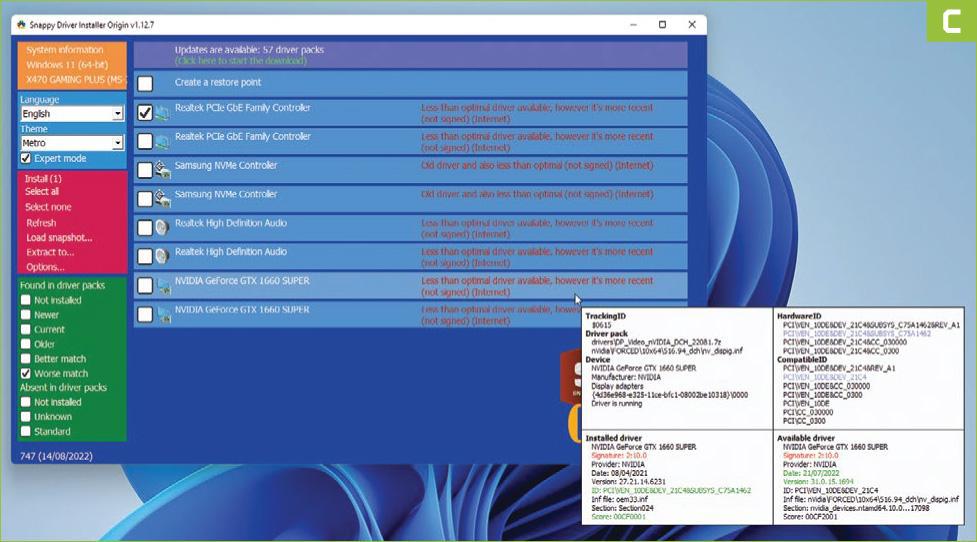
Task: Disable the Expert mode checkbox
Action: (x=26, y=158)
